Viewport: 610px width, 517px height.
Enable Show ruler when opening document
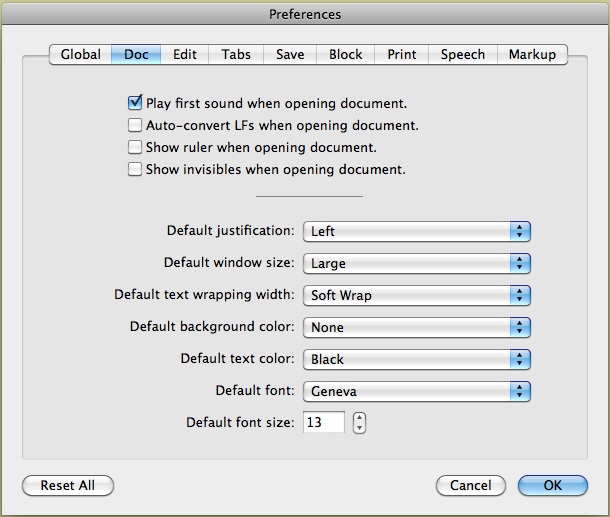click(135, 148)
